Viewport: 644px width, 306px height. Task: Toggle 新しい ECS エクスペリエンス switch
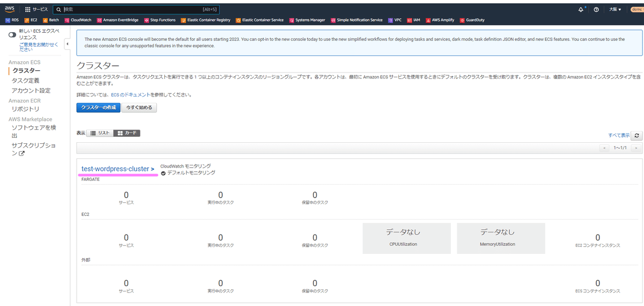click(x=12, y=35)
